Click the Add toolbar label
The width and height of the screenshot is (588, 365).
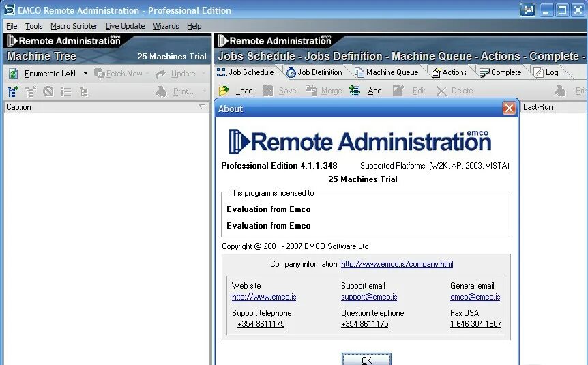click(x=374, y=91)
